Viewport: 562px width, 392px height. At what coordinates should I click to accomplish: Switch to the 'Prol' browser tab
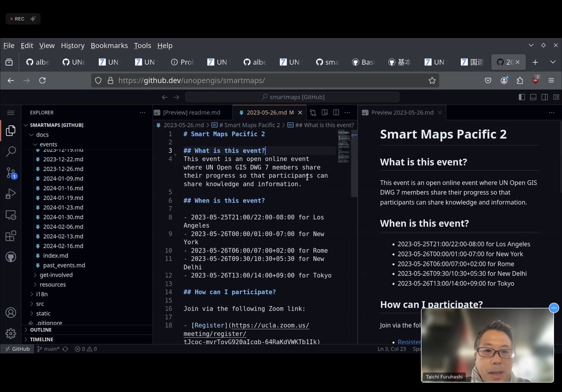click(182, 62)
